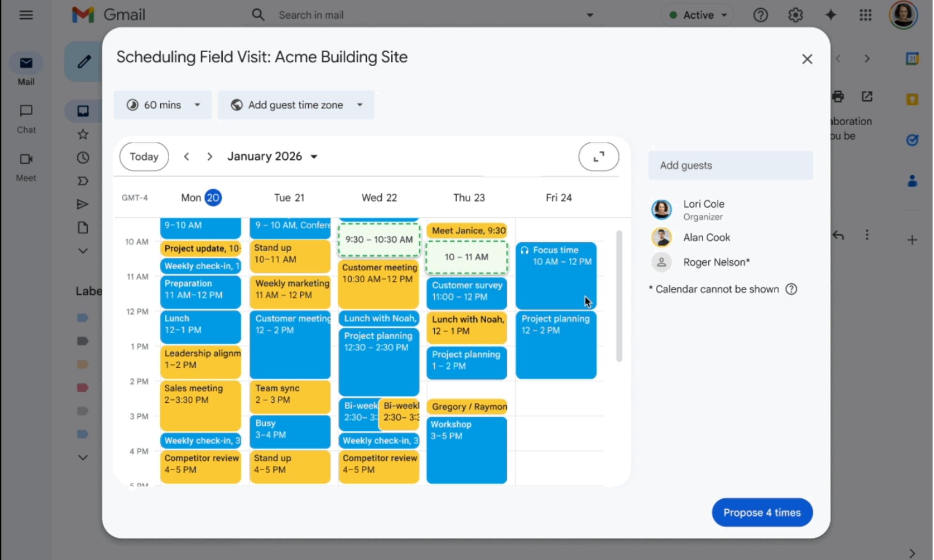Select the Mail tab in the sidebar

26,69
